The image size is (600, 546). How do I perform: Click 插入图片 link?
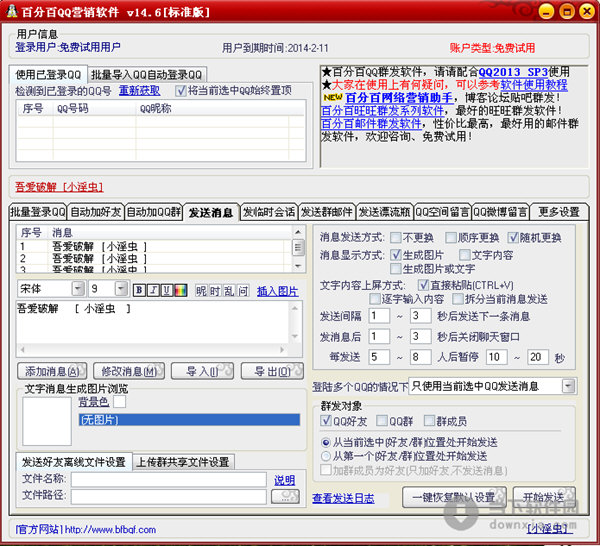click(278, 292)
